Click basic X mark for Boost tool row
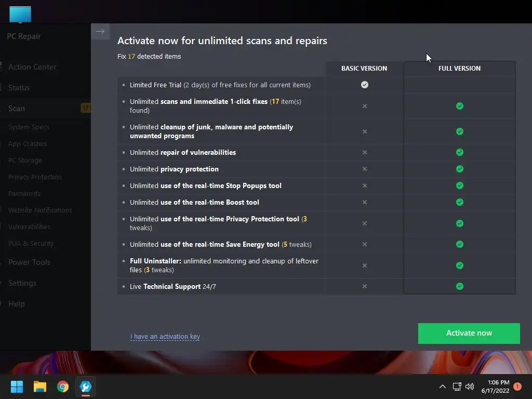532x399 pixels. pos(365,202)
